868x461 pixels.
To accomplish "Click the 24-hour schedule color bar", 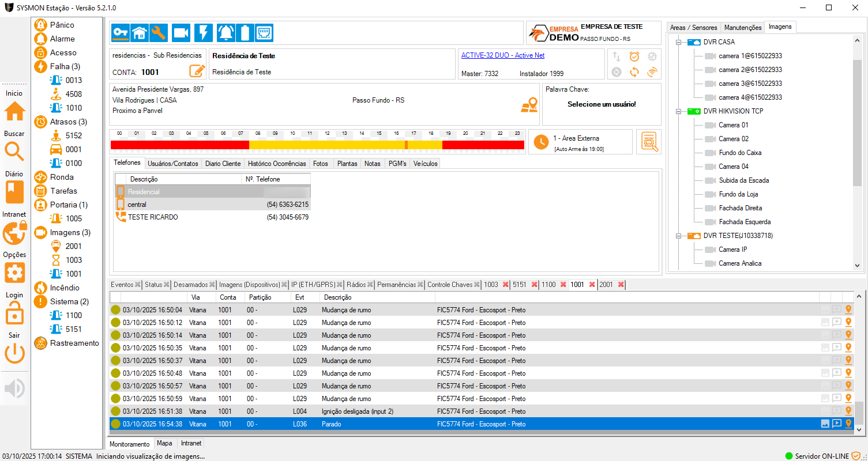I will 317,145.
